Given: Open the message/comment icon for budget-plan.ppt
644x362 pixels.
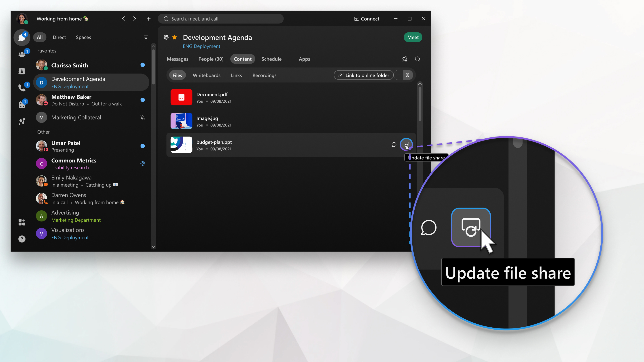Looking at the screenshot, I should click(394, 144).
